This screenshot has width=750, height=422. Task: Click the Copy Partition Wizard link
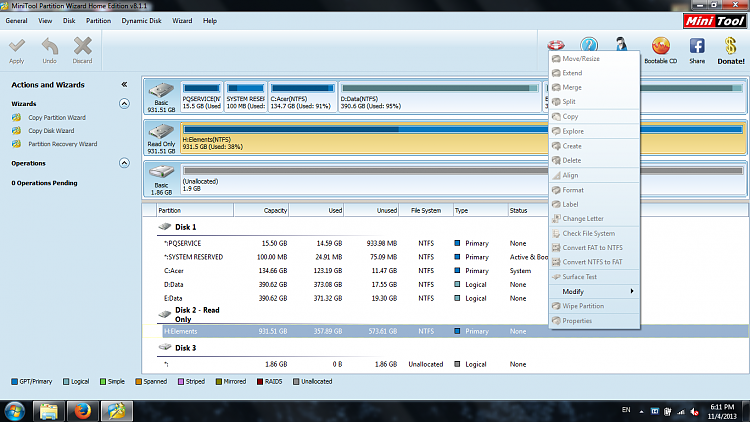(x=57, y=117)
